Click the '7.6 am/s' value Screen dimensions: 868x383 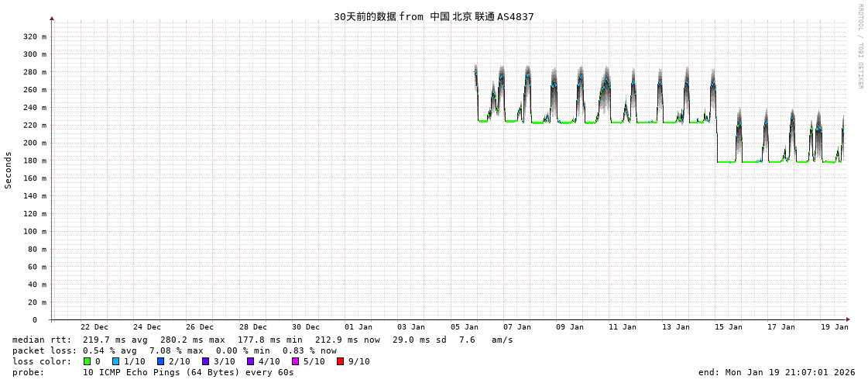[486, 340]
